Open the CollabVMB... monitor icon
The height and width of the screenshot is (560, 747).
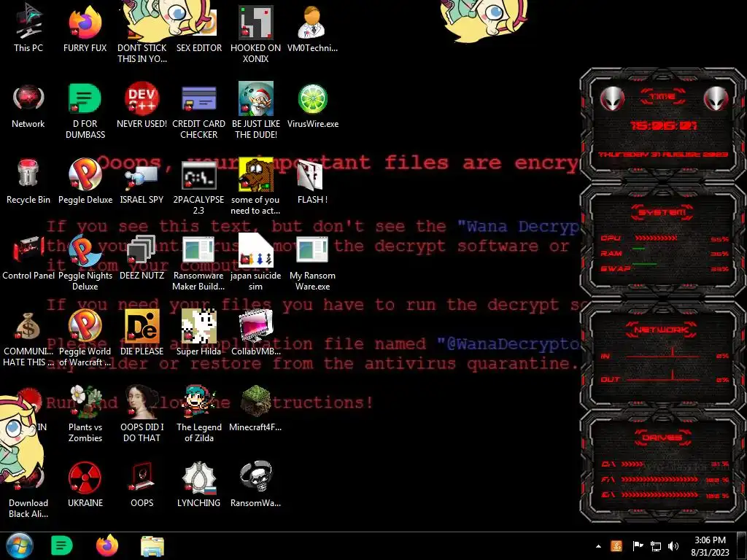tap(256, 332)
